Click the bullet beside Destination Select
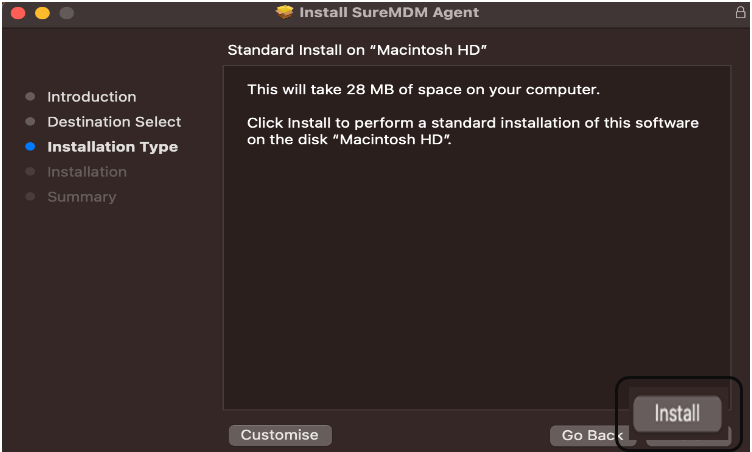Image resolution: width=752 pixels, height=452 pixels. [x=30, y=121]
